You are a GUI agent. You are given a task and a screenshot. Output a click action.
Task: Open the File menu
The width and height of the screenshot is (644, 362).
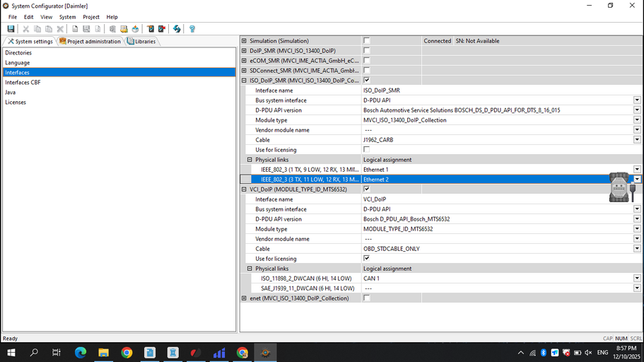[x=13, y=17]
